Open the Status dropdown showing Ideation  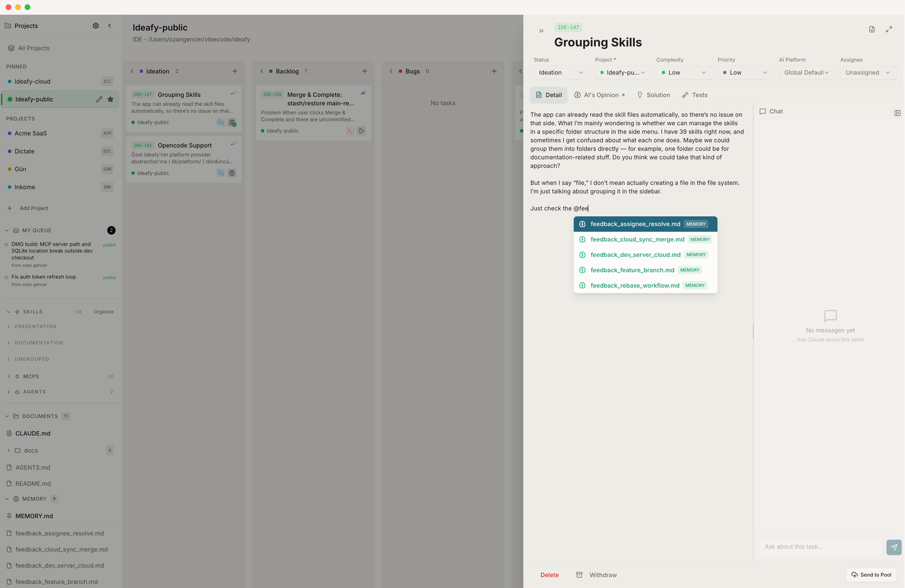561,72
